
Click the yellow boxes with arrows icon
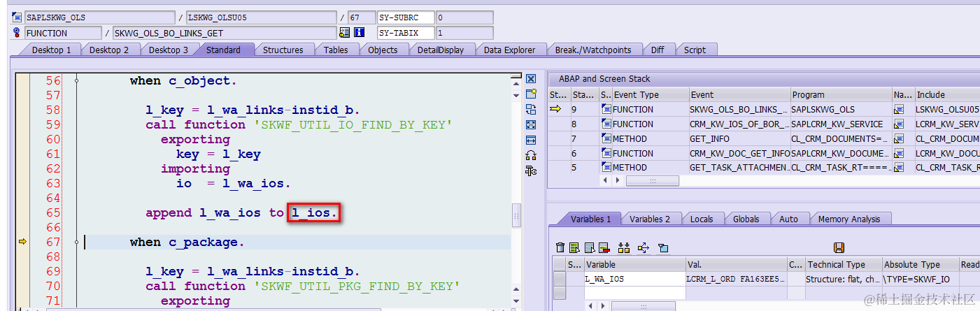click(x=625, y=247)
